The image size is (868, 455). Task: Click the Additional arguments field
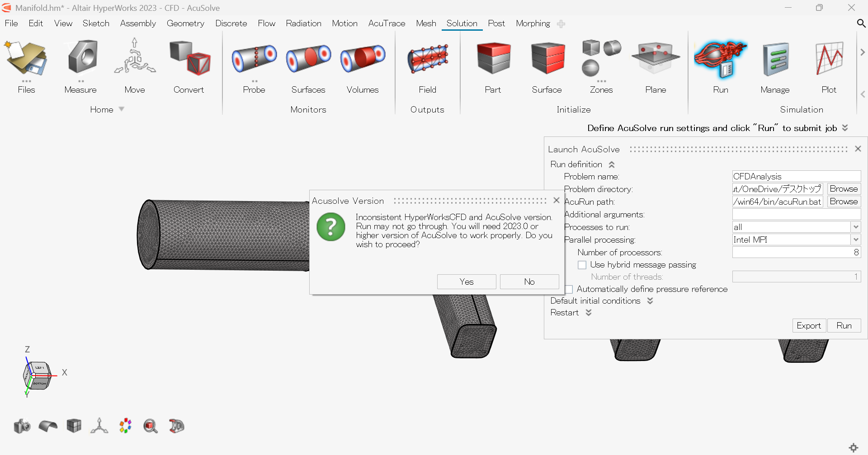(797, 215)
